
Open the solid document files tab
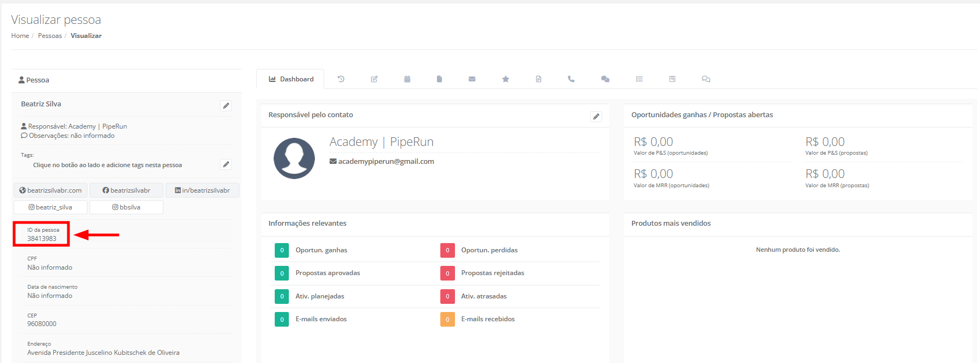439,79
